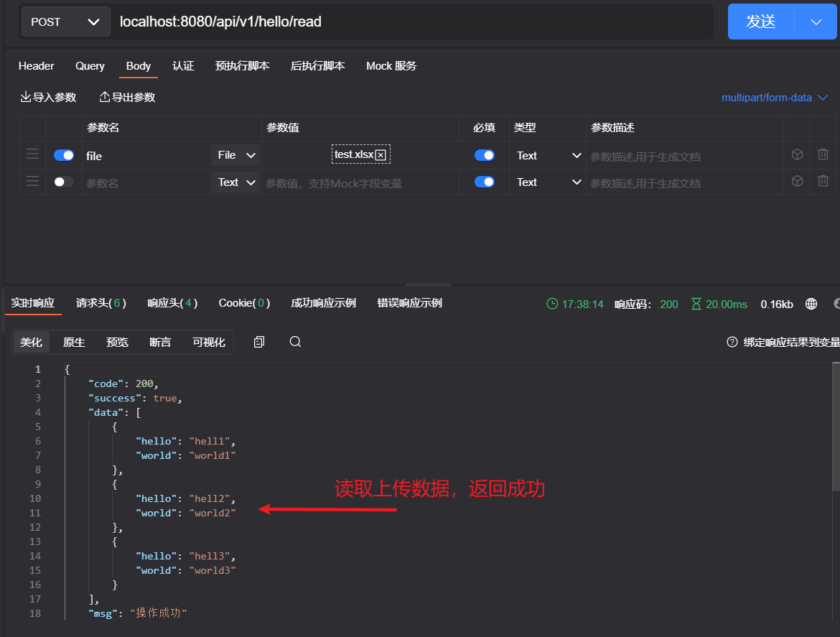Delete the file parameter row
This screenshot has height=637, width=840.
pos(823,154)
